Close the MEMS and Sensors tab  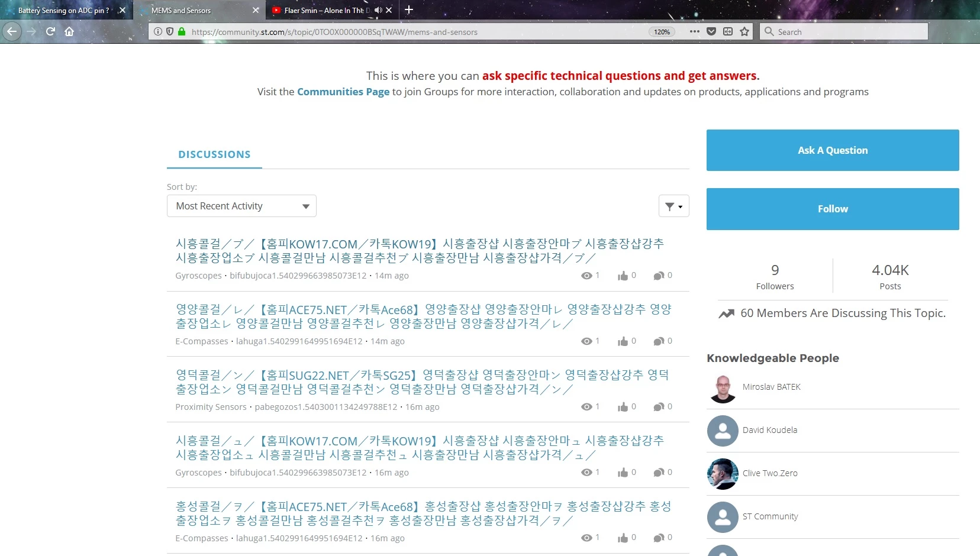(256, 10)
